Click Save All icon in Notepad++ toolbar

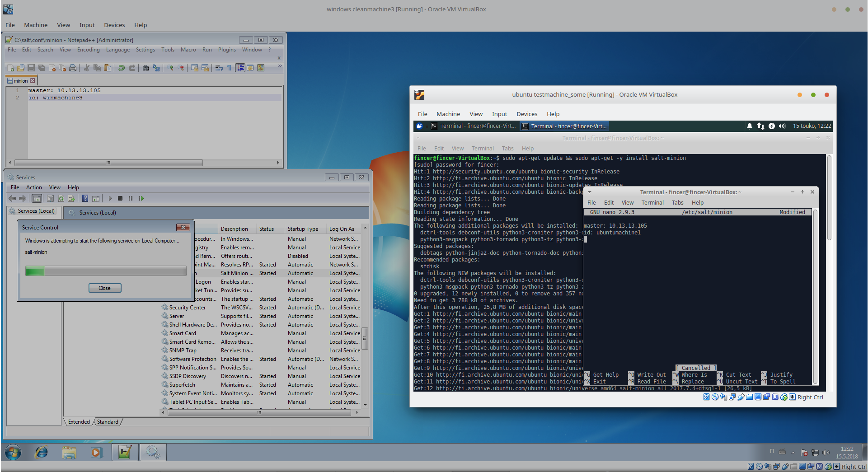click(x=42, y=68)
